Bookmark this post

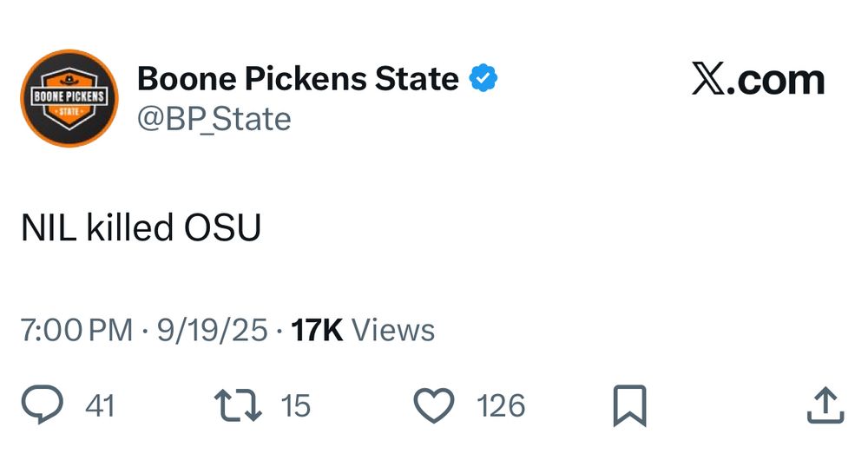[x=629, y=405]
